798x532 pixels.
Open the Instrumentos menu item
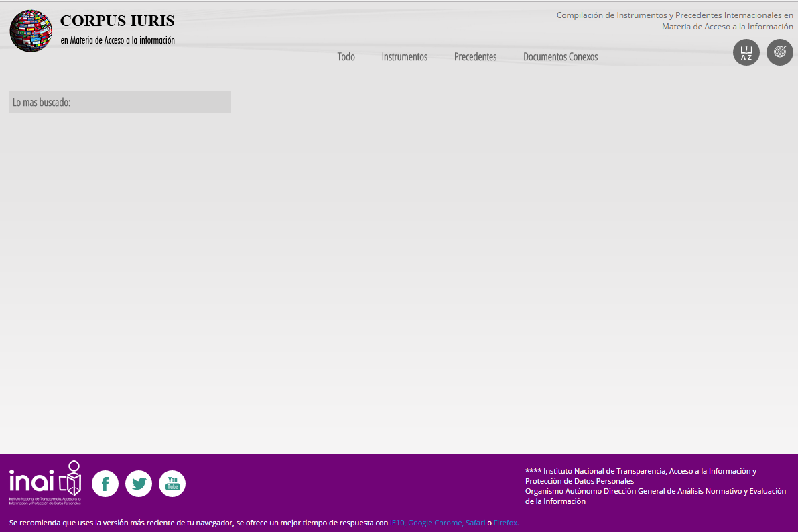pyautogui.click(x=404, y=57)
